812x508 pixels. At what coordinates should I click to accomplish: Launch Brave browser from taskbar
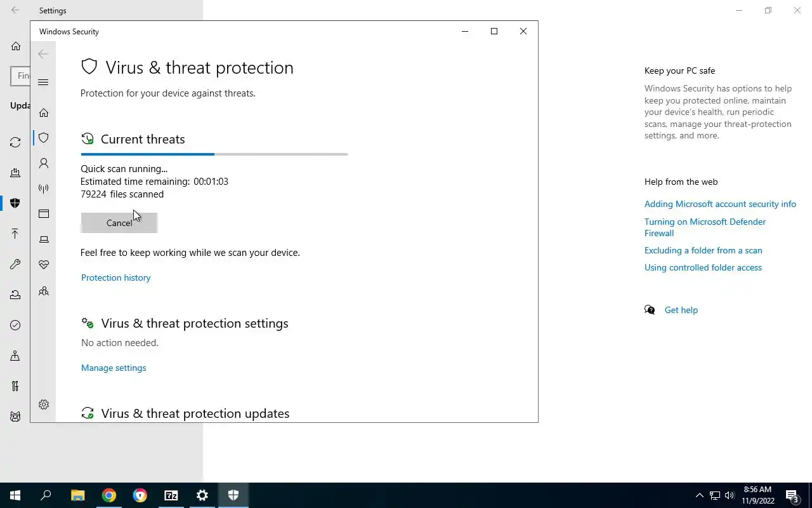click(140, 495)
